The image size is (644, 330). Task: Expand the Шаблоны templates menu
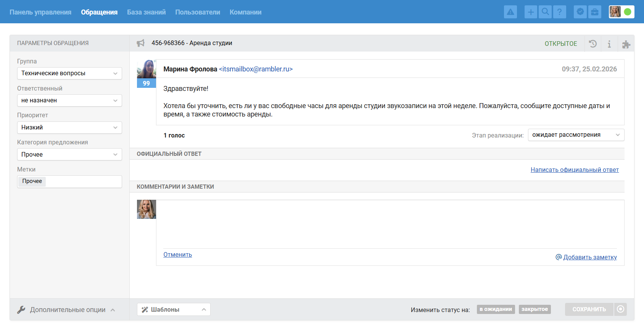[x=174, y=309]
